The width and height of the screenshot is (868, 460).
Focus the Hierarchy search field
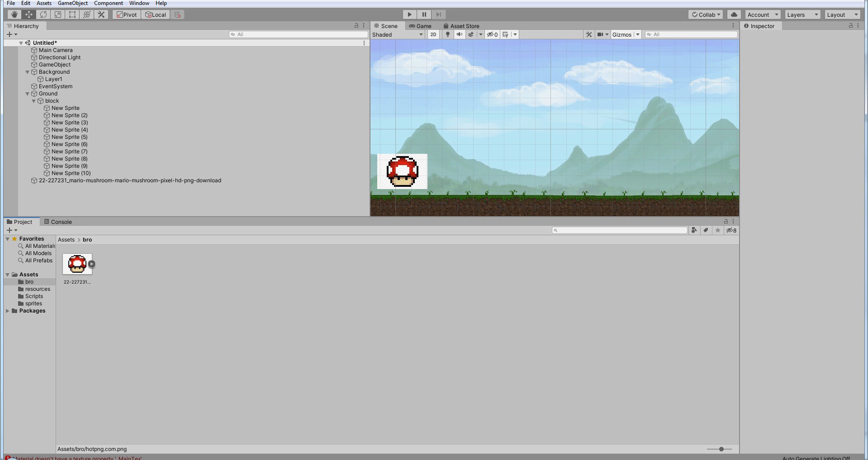click(299, 34)
